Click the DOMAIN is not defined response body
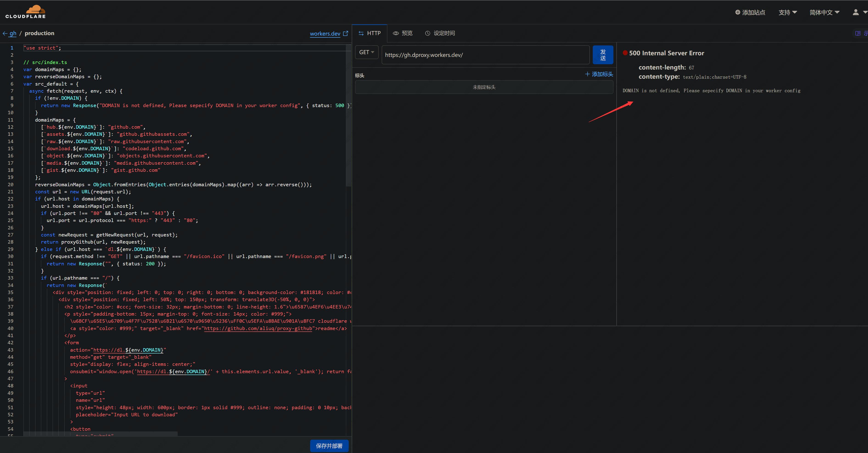 coord(711,91)
